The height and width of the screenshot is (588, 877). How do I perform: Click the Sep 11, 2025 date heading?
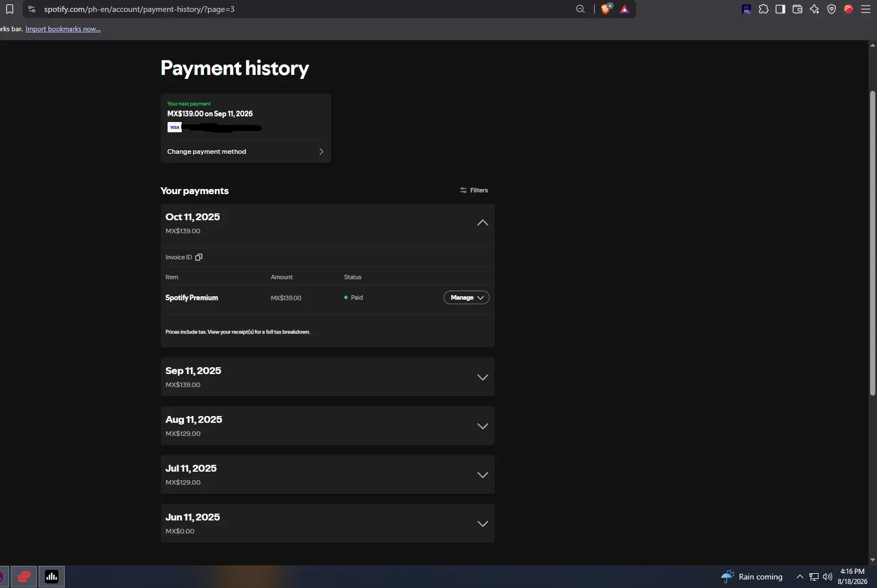[193, 371]
